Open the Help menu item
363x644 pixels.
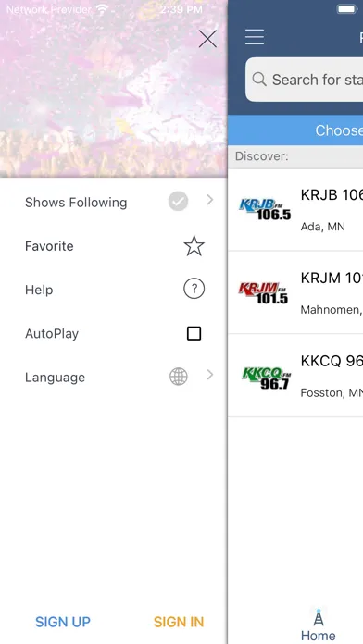point(114,290)
